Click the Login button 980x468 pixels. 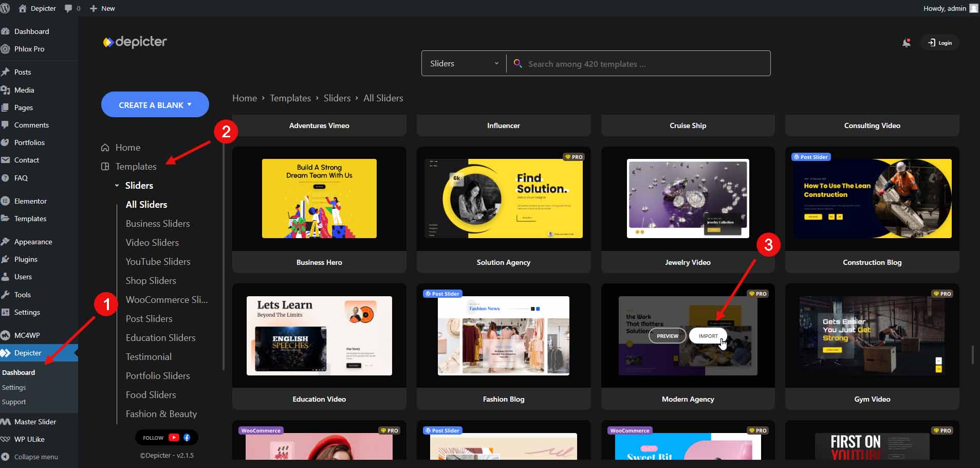(x=940, y=43)
